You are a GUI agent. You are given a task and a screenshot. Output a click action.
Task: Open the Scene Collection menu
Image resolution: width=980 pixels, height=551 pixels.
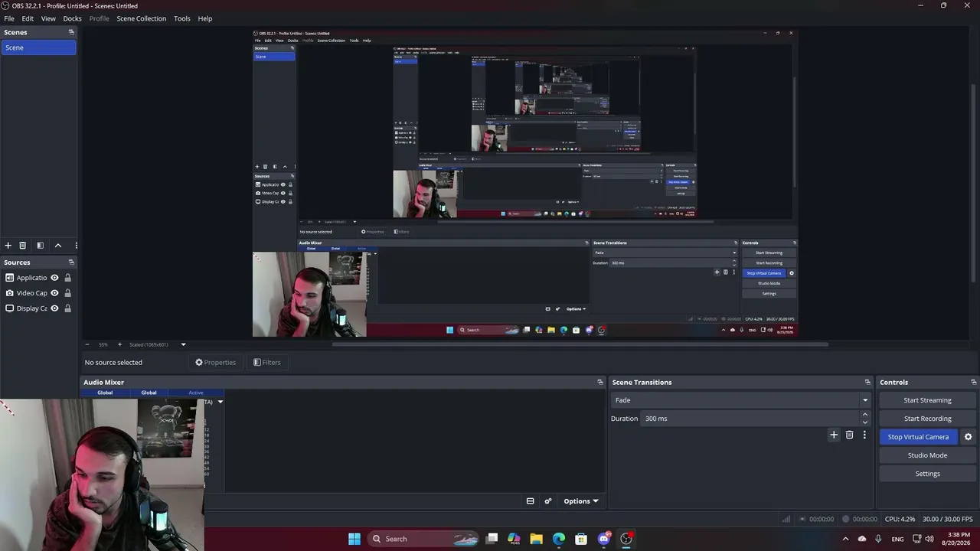(x=141, y=18)
